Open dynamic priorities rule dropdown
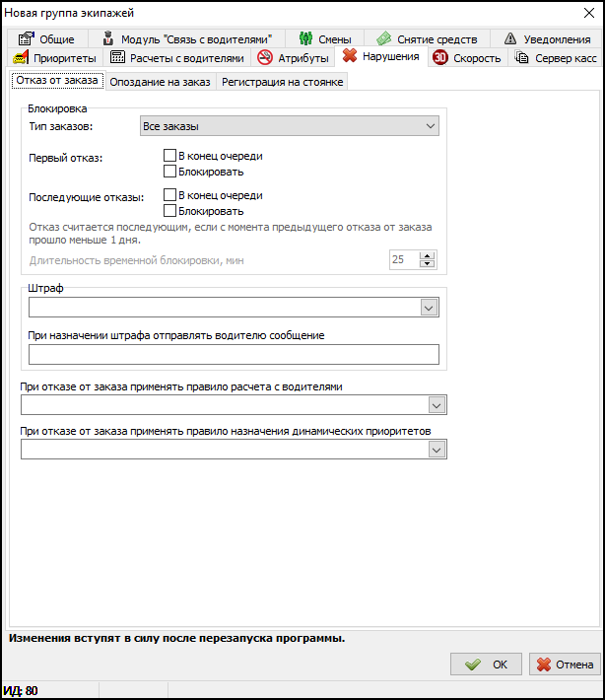This screenshot has width=605, height=700. (437, 450)
